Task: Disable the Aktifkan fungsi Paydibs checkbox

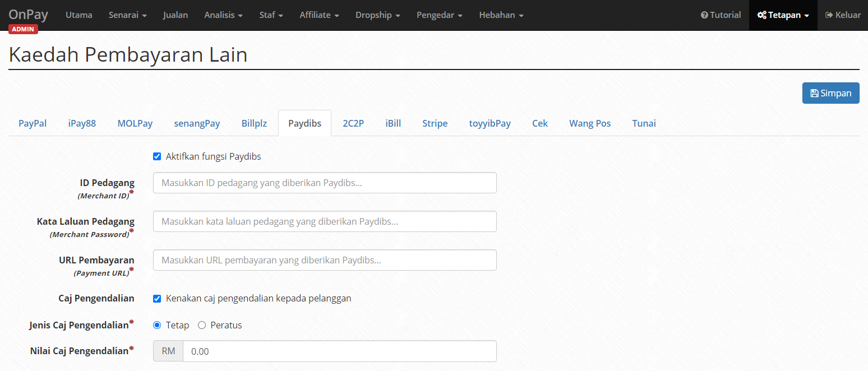Action: click(x=157, y=156)
